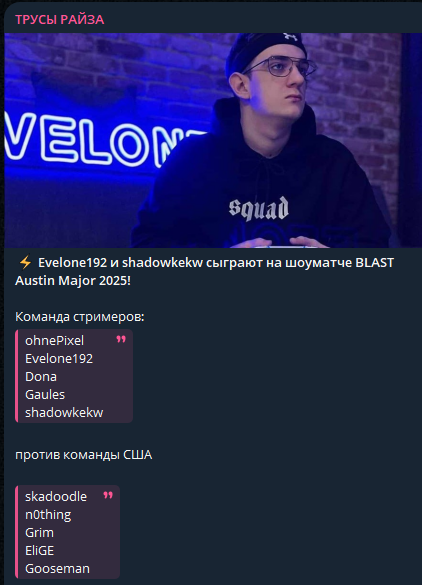The image size is (422, 585).
Task: Open the ТРУСЫ РАЙЗА channel name
Action: coord(59,19)
